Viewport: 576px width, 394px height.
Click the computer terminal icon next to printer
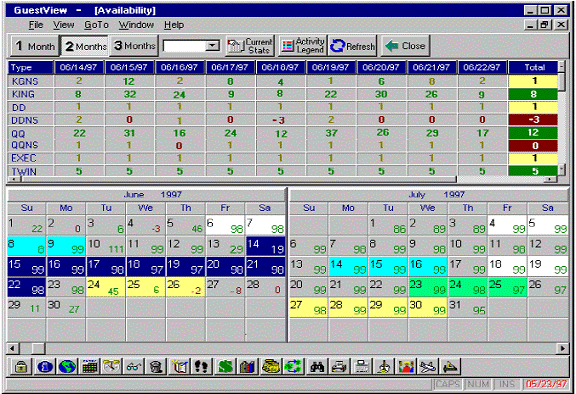(361, 366)
